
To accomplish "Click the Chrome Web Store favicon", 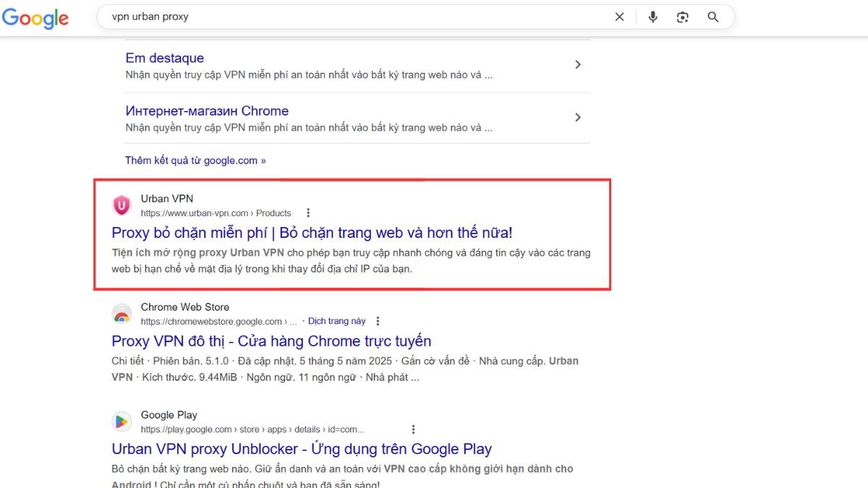I will point(122,314).
